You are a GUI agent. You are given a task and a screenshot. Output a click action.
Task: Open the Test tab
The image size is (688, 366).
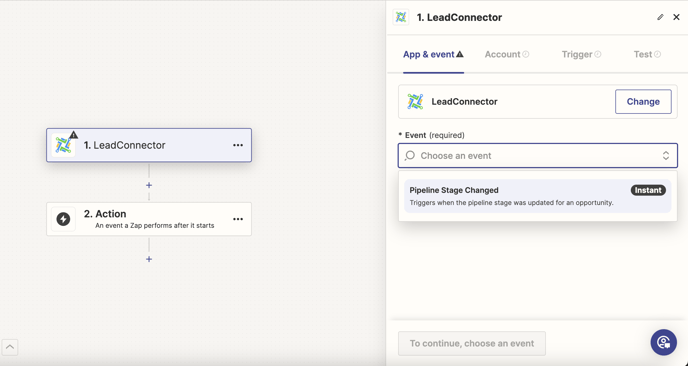click(647, 54)
